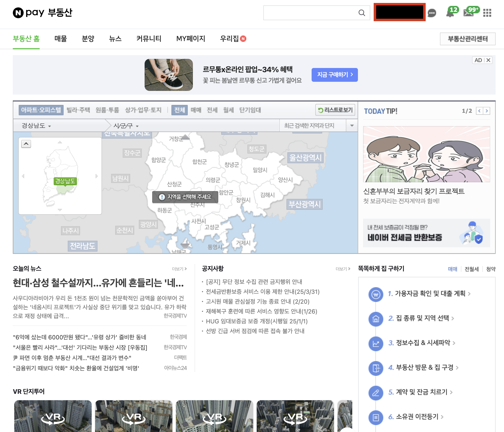The image size is (504, 432).
Task: Expand 최근 검색한 지역과 단지 dropdown
Action: pyautogui.click(x=352, y=126)
